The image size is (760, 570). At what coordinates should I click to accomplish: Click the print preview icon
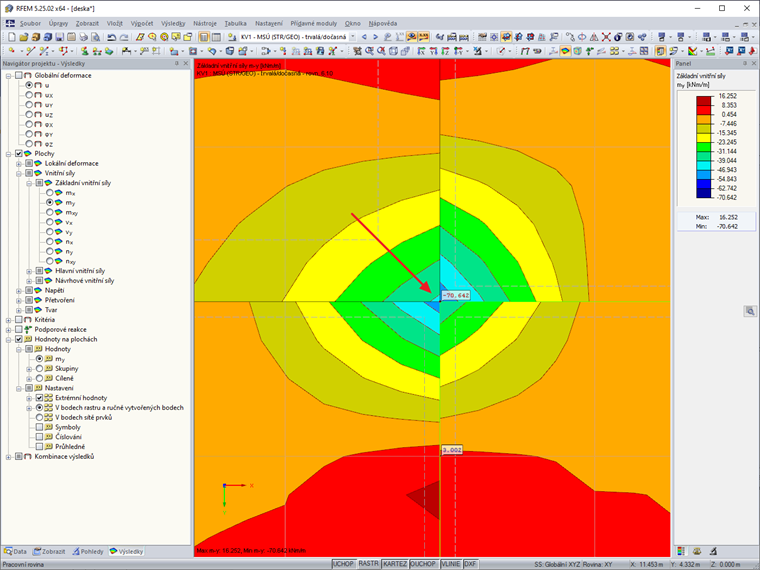coord(95,37)
